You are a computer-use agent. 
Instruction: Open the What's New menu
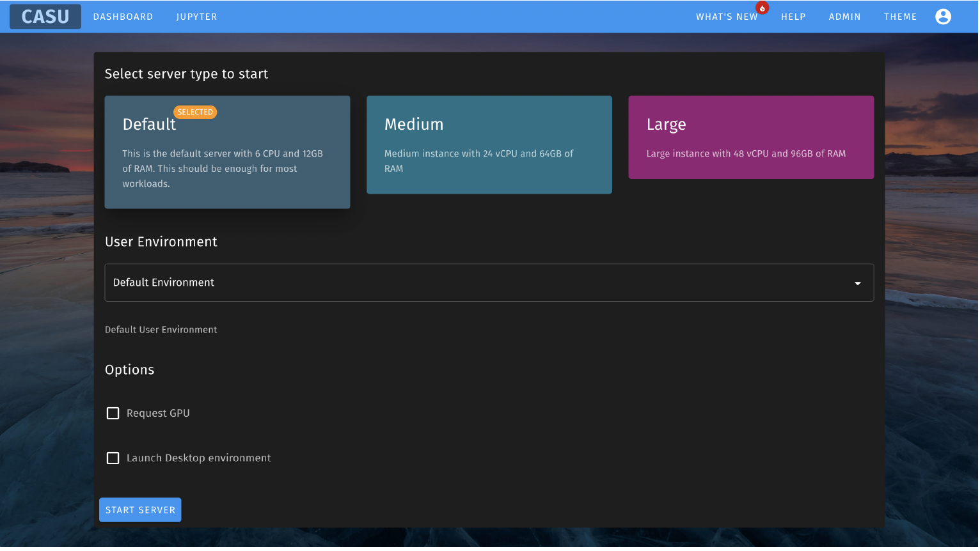coord(728,17)
